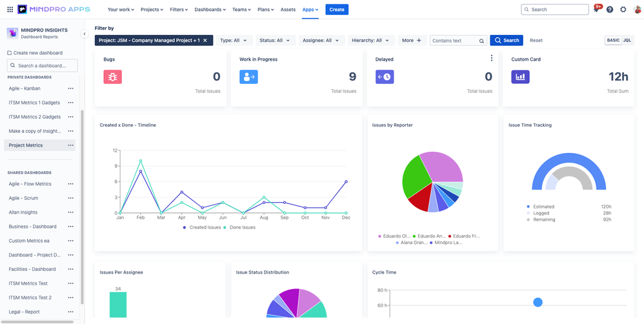Open the Assignee: All filter dropdown

pyautogui.click(x=321, y=40)
